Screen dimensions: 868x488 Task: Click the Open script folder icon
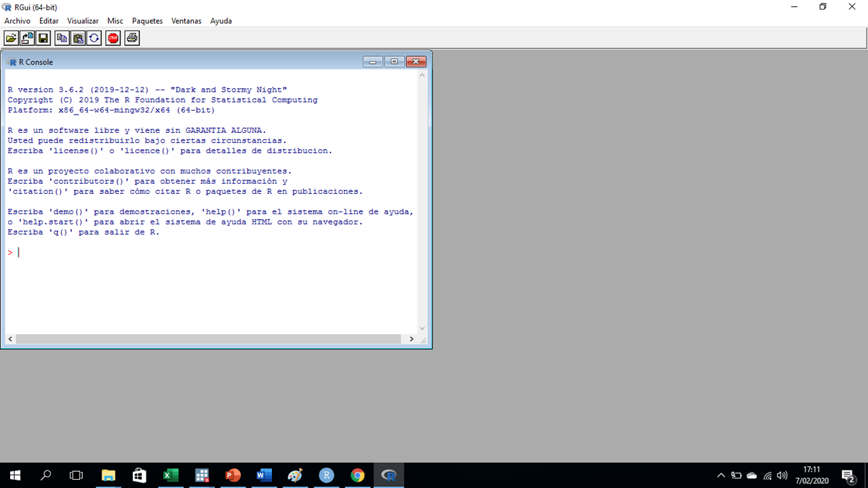click(x=11, y=39)
